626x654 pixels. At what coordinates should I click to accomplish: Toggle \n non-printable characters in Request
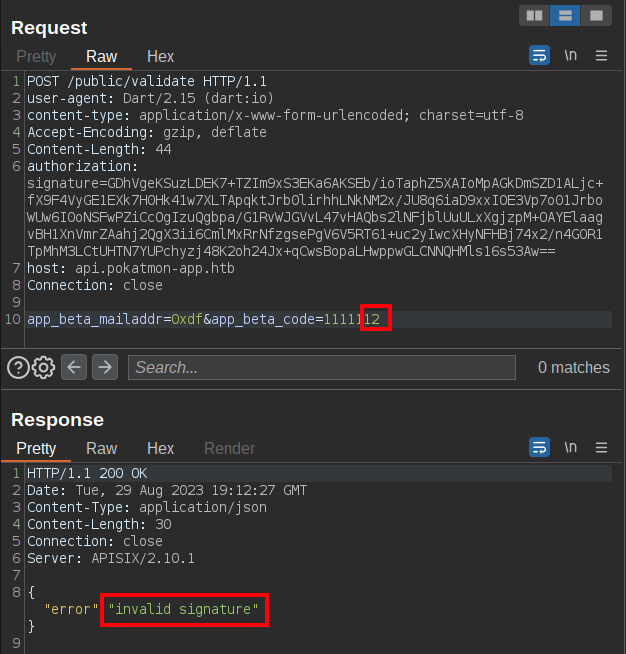570,56
